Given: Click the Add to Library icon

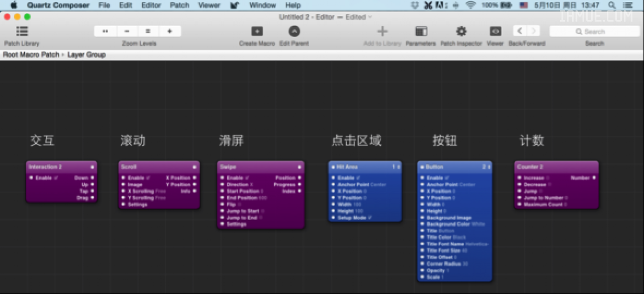Looking at the screenshot, I should [x=382, y=31].
